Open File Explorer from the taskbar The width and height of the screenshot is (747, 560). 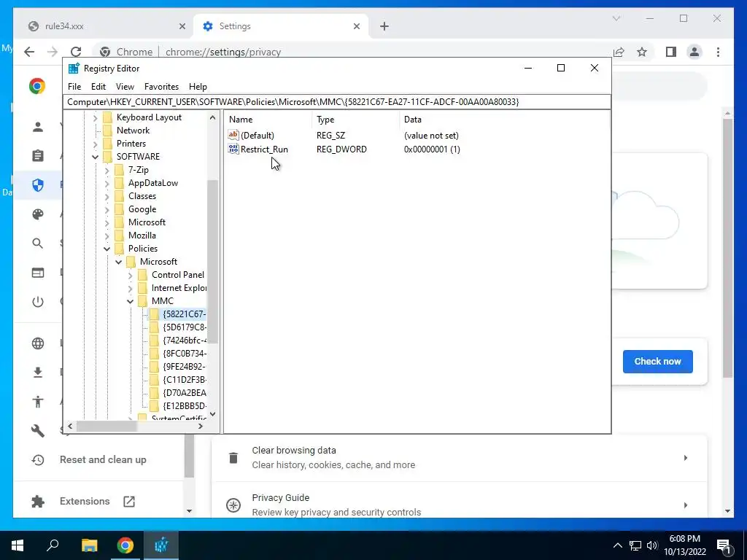[x=89, y=545]
